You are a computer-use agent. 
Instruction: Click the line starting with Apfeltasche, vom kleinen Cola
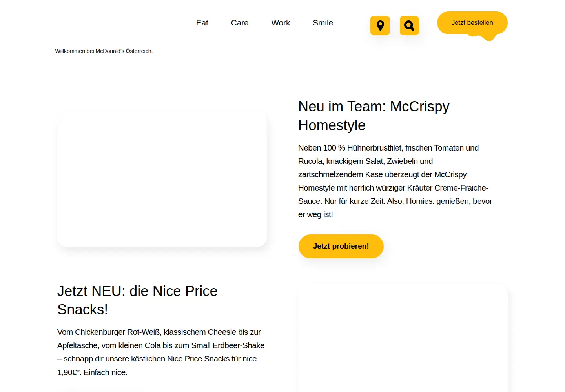tap(161, 345)
